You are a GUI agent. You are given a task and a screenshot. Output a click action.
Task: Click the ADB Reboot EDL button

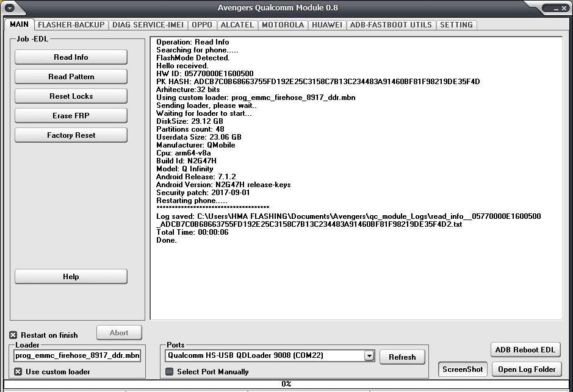[x=525, y=350]
